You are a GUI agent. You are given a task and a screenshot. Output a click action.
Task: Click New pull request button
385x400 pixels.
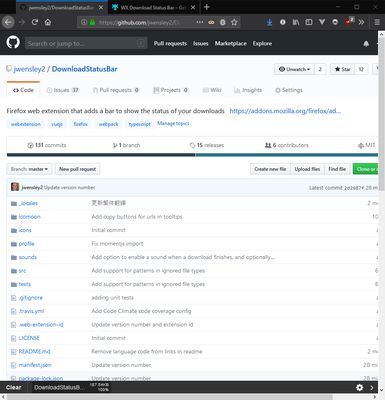click(77, 169)
